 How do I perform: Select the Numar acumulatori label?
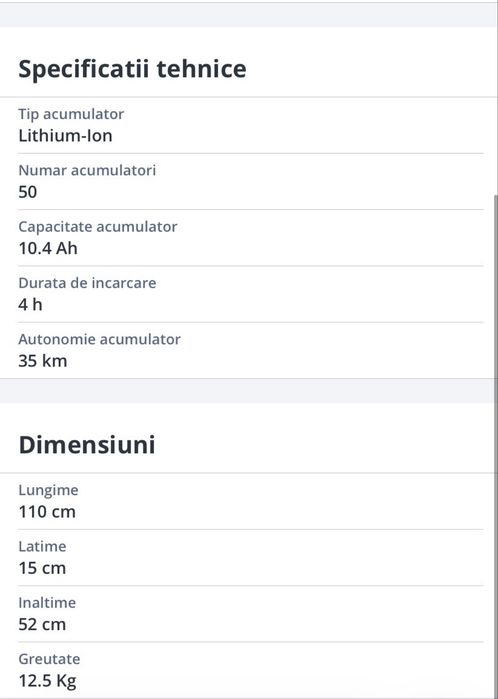tap(87, 170)
